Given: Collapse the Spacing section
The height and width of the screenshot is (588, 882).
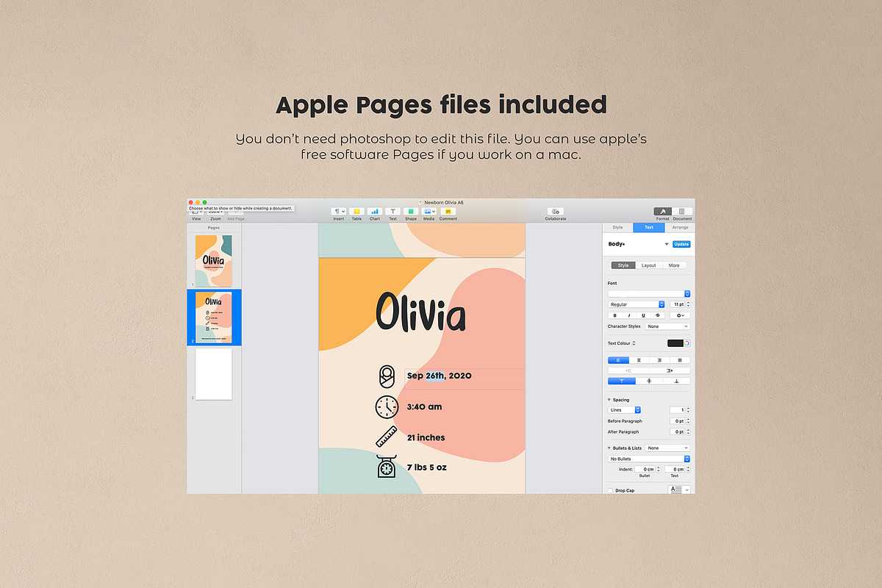Looking at the screenshot, I should tap(609, 400).
